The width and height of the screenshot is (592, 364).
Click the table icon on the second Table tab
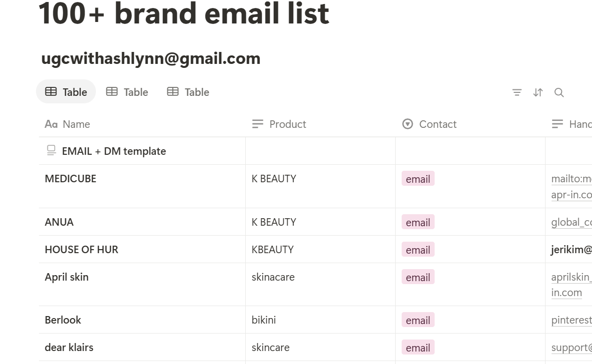coord(112,92)
